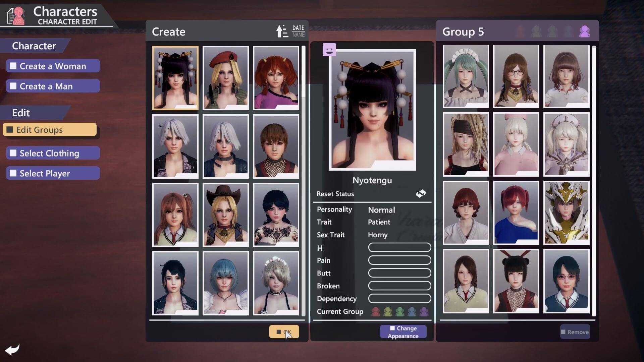The width and height of the screenshot is (644, 362).
Task: Click the purple smiley face icon
Action: [329, 50]
